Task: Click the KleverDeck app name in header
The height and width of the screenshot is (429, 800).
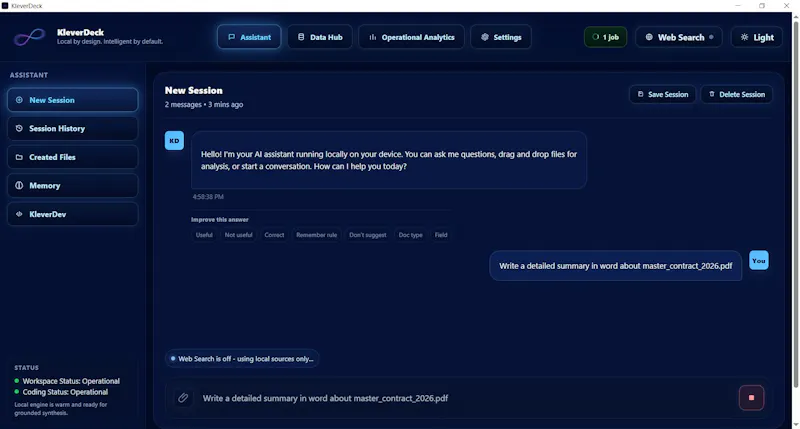Action: [x=80, y=32]
